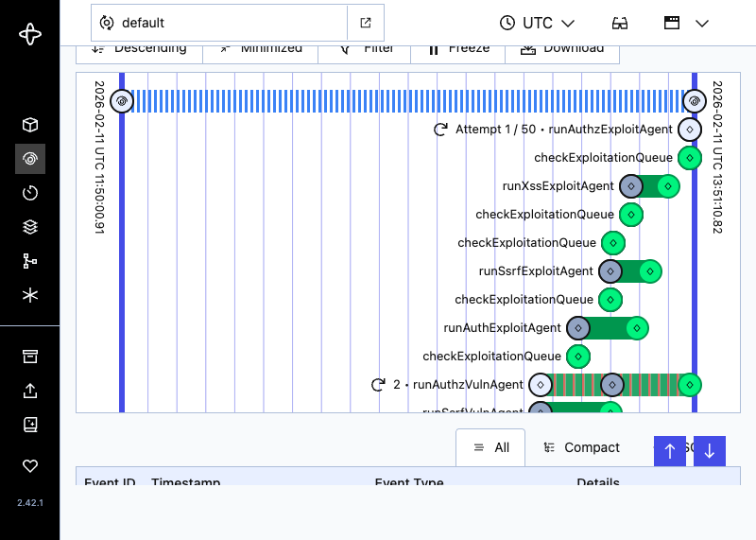
Task: Click the heart feedback icon in the sidebar
Action: (x=30, y=465)
